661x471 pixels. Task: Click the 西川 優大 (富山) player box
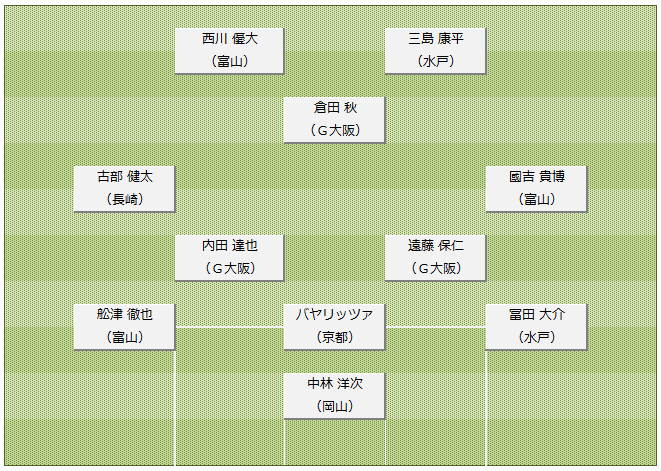229,51
